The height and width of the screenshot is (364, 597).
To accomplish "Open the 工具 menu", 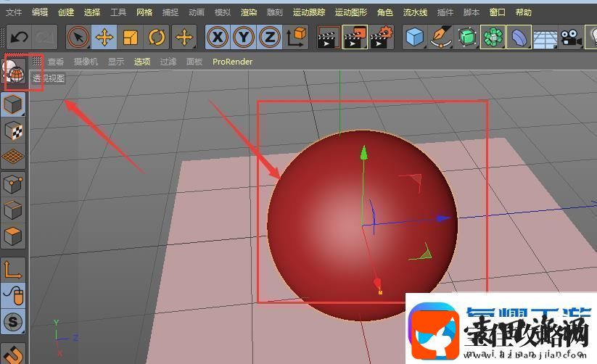I will pyautogui.click(x=118, y=12).
